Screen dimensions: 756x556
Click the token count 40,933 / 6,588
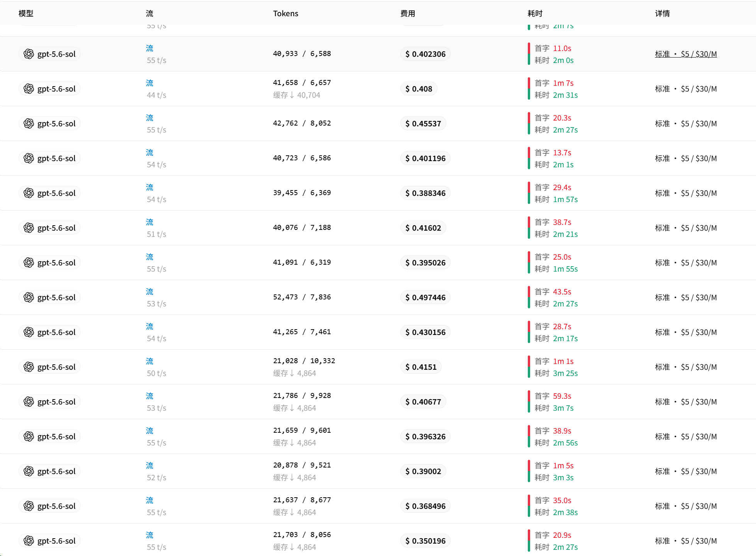pyautogui.click(x=302, y=54)
